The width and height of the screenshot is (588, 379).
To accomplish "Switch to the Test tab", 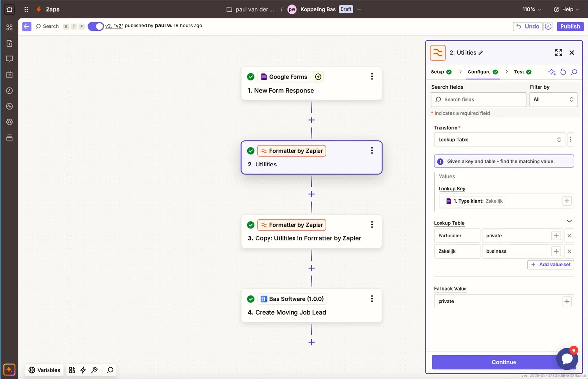I will click(x=523, y=72).
